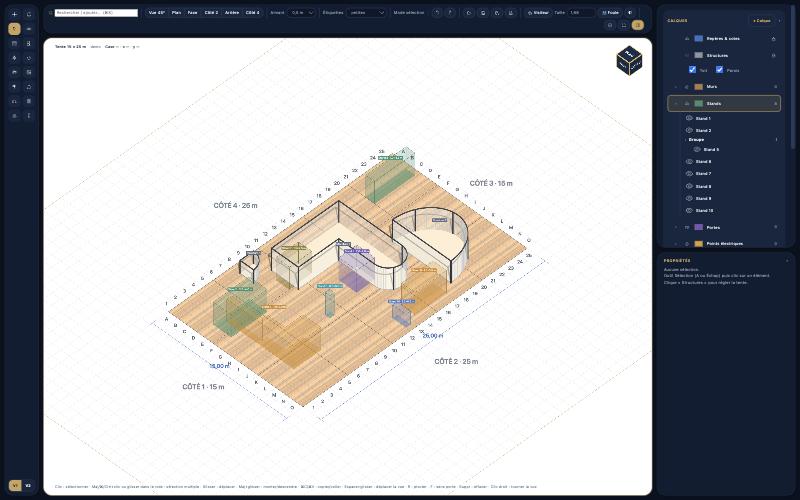Open the Aimant 0,5 m dropdown
The width and height of the screenshot is (800, 500).
point(302,13)
